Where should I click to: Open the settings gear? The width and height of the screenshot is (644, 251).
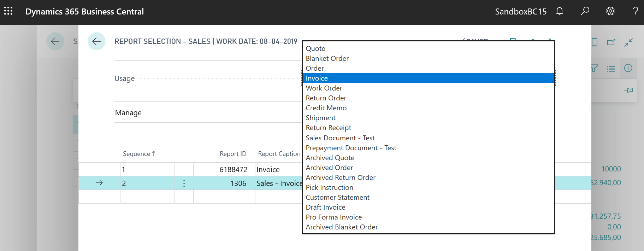(x=610, y=11)
